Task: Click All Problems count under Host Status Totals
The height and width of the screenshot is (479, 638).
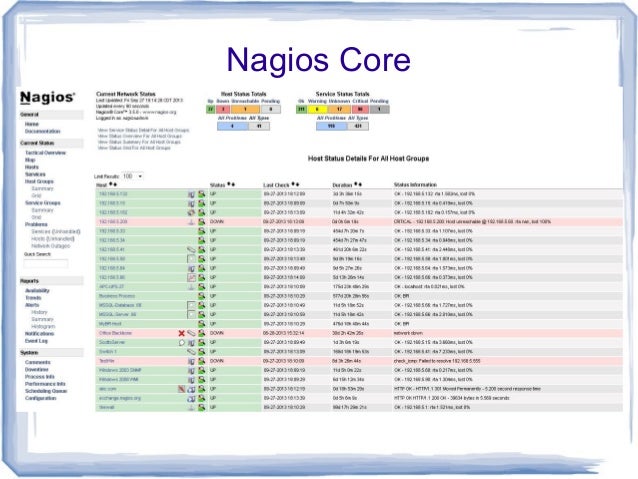Action: pyautogui.click(x=232, y=126)
